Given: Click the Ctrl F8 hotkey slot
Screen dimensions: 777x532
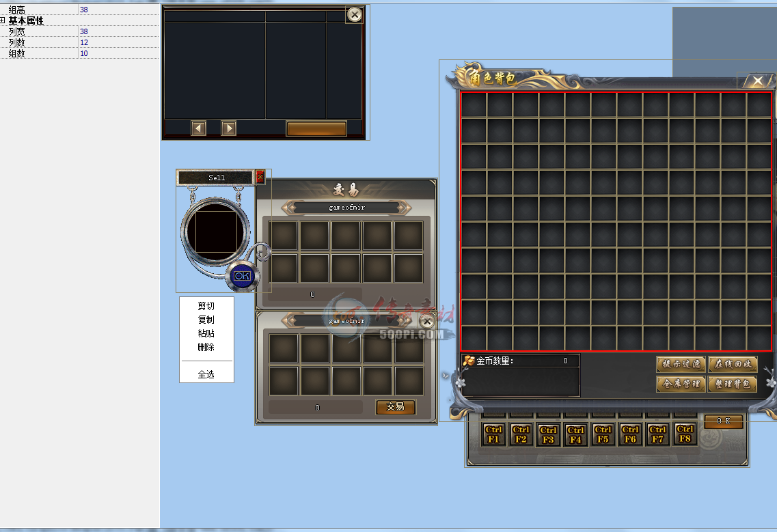Looking at the screenshot, I should click(685, 434).
